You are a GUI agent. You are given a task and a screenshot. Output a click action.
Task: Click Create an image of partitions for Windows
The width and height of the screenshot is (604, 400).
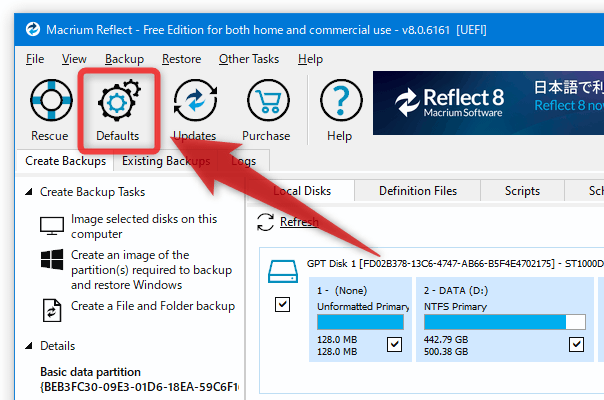tap(151, 270)
